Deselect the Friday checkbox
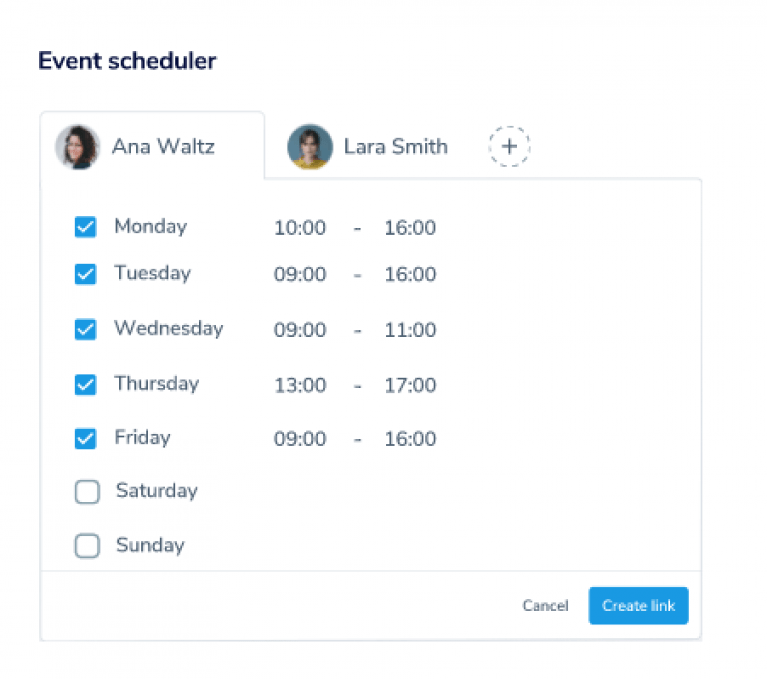Viewport: 767px width, 679px height. click(x=86, y=438)
